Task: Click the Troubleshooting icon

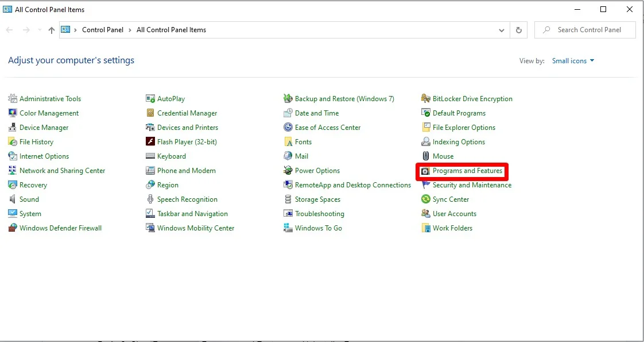Action: [x=288, y=214]
